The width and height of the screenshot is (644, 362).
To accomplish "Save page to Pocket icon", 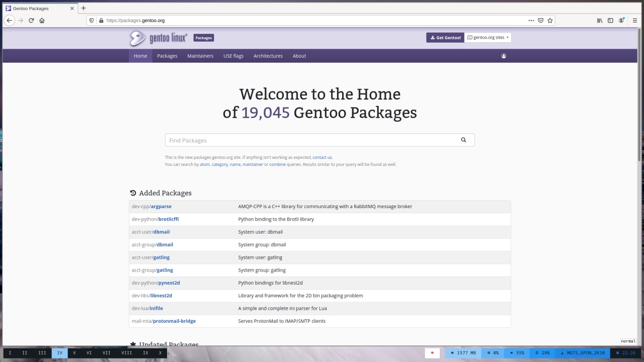I will click(x=541, y=21).
